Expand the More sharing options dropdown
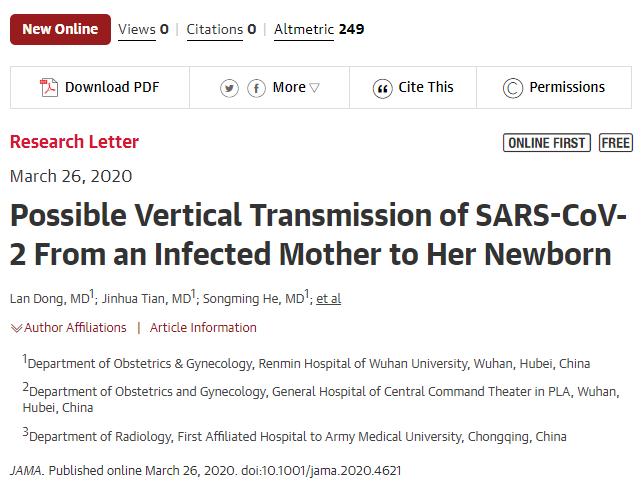Screen dimensions: 641x486 tap(296, 88)
